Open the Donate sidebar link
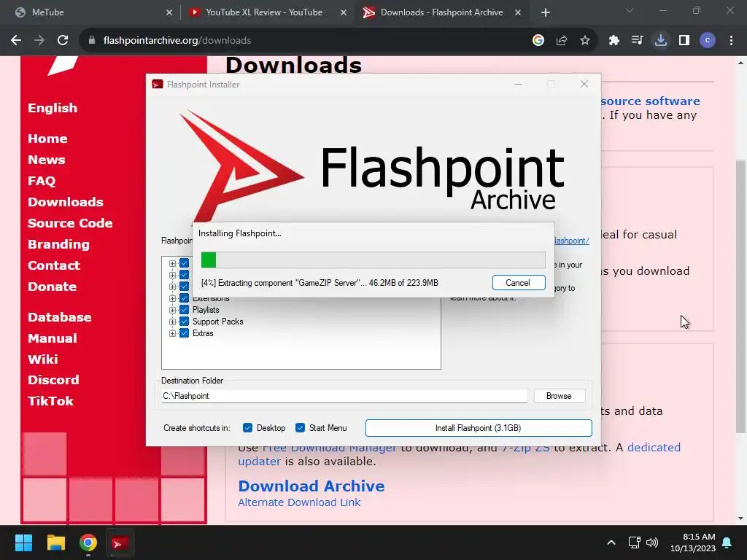 pos(52,287)
